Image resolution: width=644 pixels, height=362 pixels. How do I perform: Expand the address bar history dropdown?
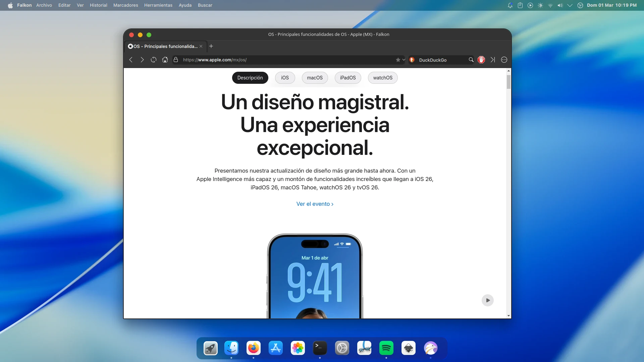coord(404,60)
